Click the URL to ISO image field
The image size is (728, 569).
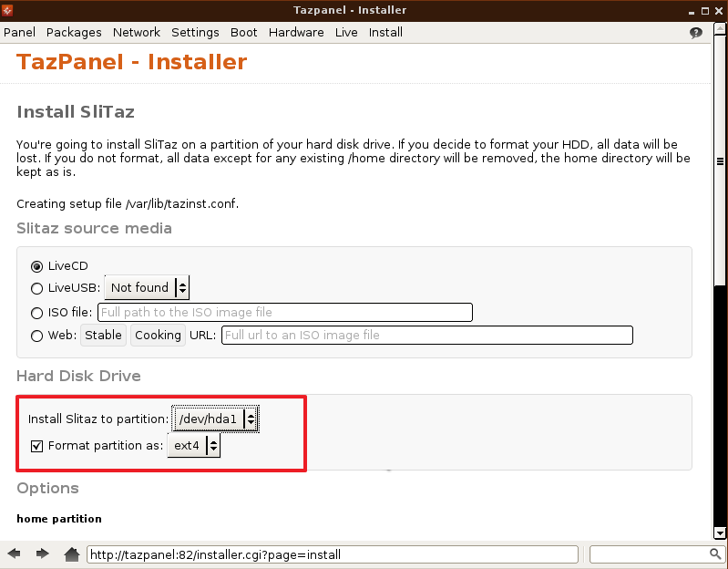[427, 335]
